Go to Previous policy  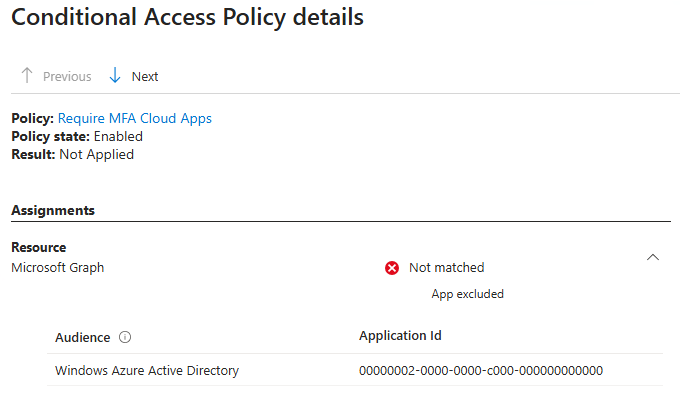pos(67,76)
